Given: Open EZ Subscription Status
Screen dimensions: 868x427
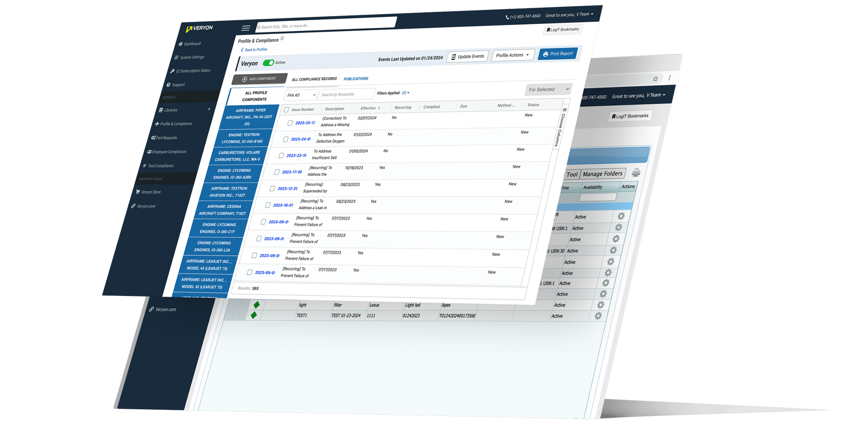Looking at the screenshot, I should click(190, 71).
